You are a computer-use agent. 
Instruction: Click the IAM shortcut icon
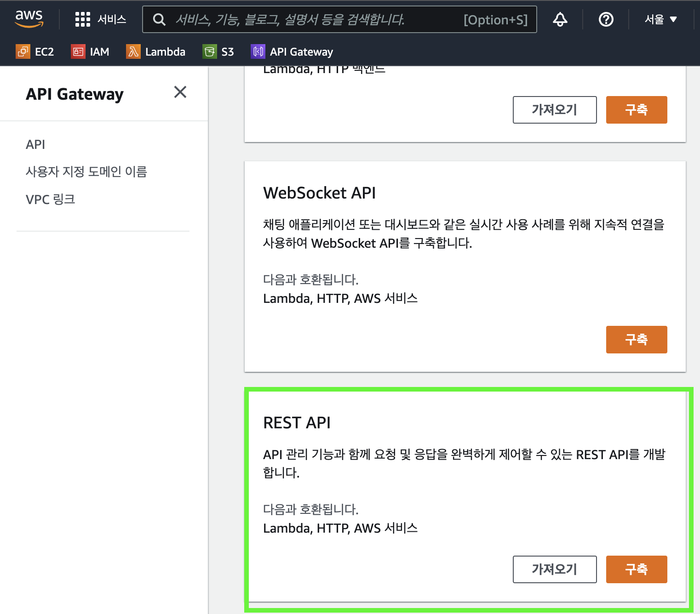coord(78,51)
